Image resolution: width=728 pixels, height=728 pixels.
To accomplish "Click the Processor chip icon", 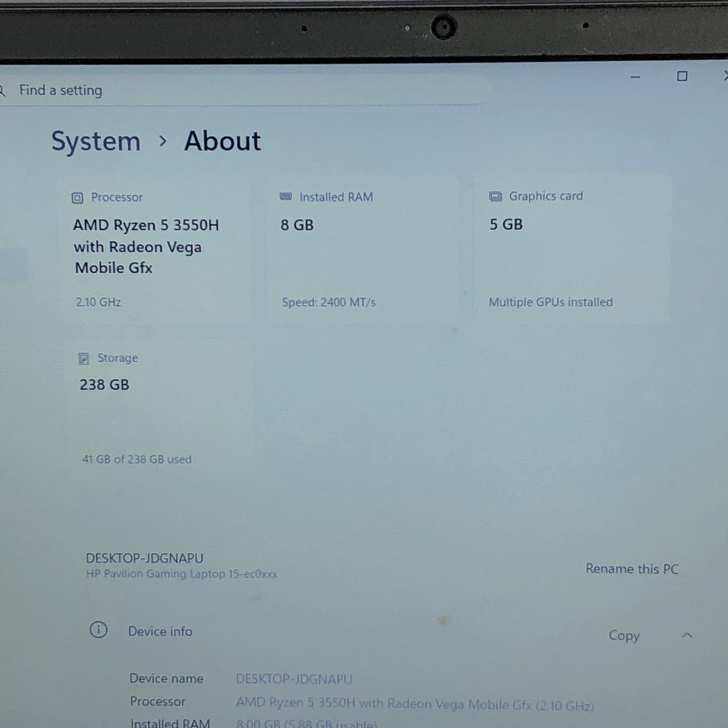I will [77, 198].
